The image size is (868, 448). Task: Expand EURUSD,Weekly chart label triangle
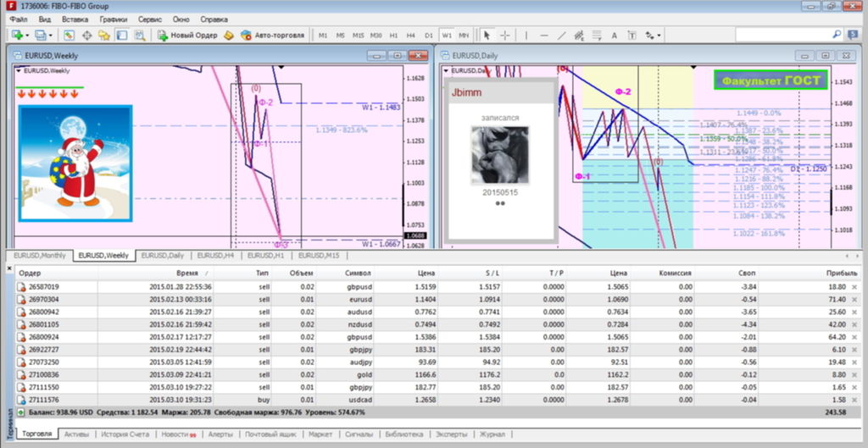click(x=19, y=71)
